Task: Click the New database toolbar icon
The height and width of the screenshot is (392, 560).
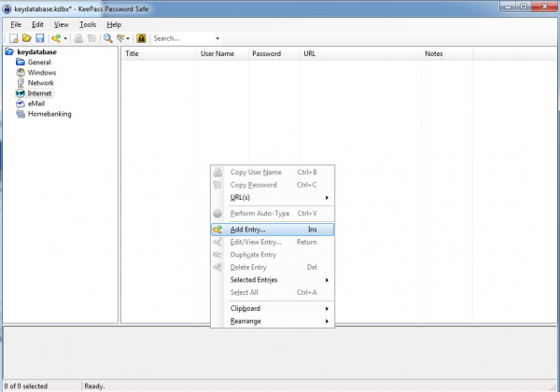Action: point(14,38)
